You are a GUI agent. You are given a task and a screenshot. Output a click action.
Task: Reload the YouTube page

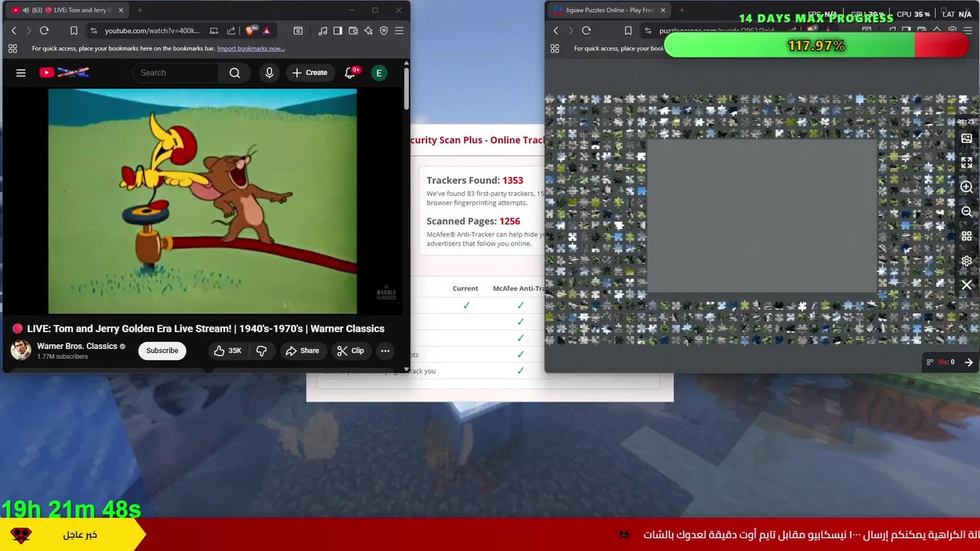pyautogui.click(x=44, y=31)
